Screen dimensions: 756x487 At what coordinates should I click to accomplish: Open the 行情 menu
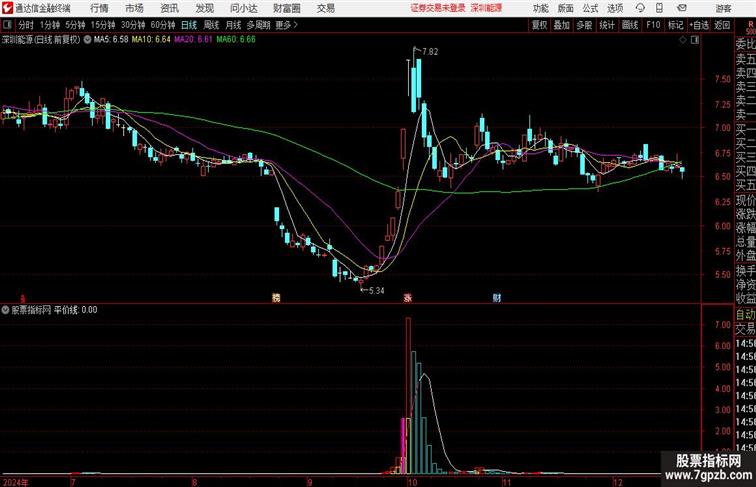point(99,8)
